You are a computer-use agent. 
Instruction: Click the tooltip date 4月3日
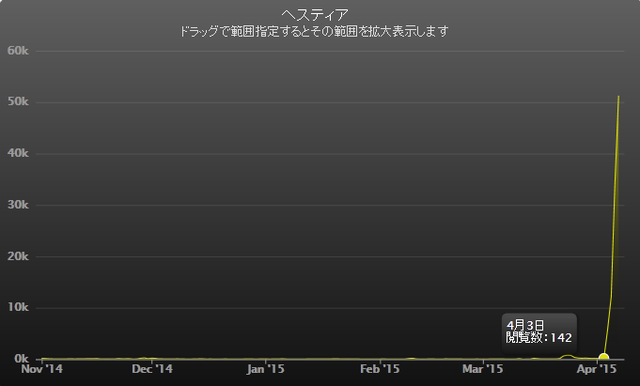525,325
